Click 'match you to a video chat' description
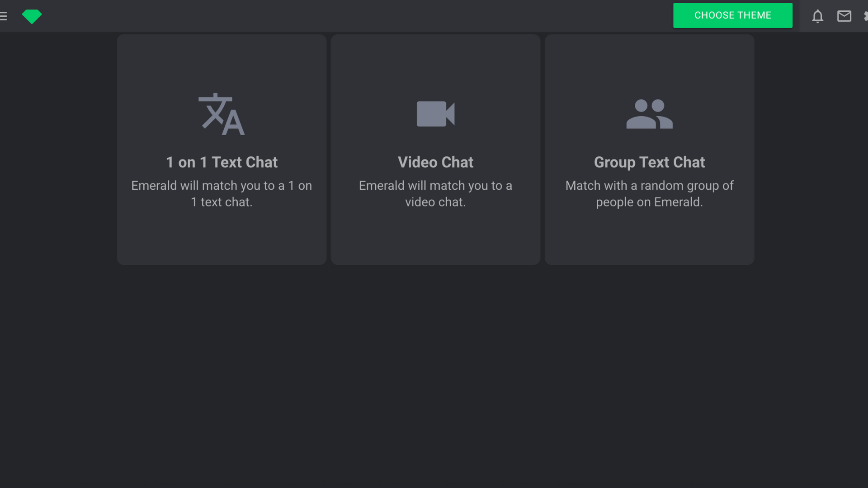Viewport: 868px width, 488px height. point(435,193)
